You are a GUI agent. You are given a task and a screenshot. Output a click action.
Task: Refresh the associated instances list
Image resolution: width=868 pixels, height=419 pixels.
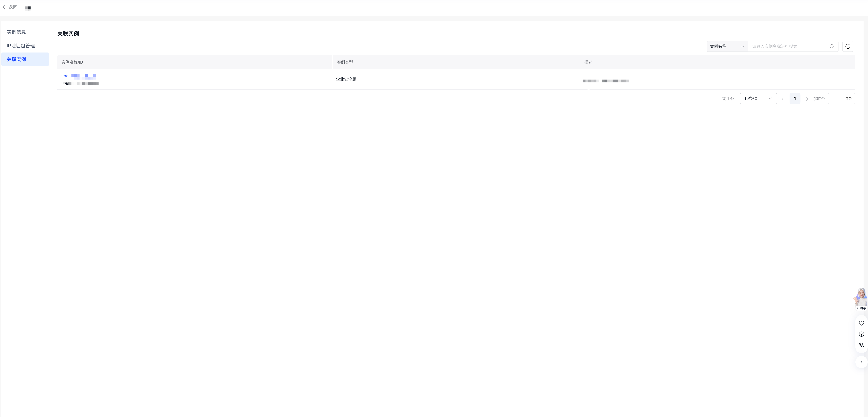pyautogui.click(x=848, y=47)
